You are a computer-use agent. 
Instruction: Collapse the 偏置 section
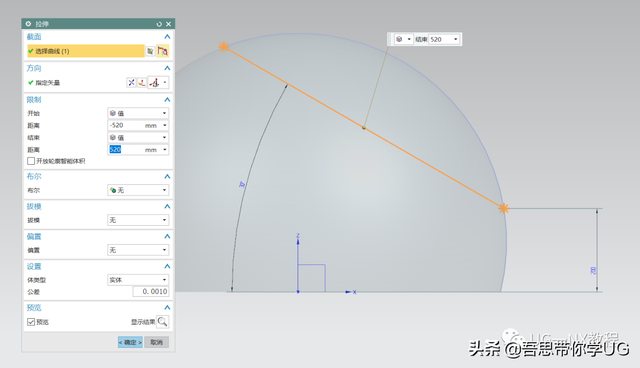[167, 237]
